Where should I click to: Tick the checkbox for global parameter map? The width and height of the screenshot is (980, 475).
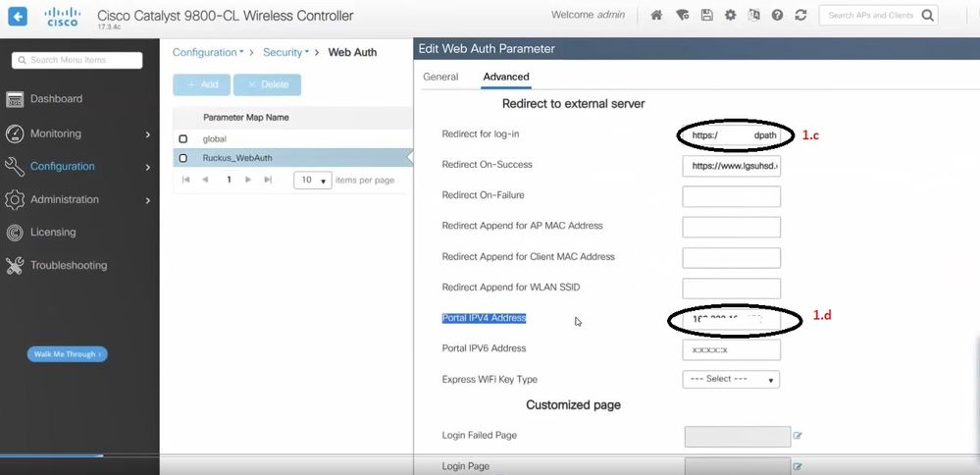(x=182, y=139)
